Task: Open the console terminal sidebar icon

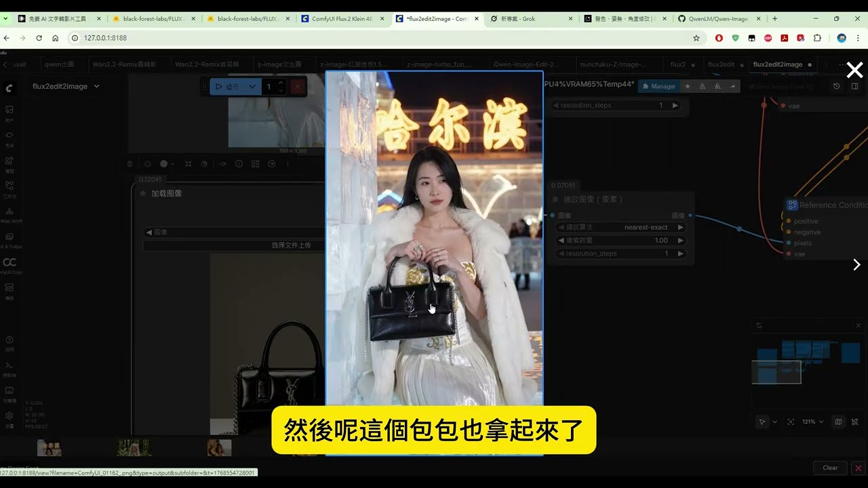Action: [x=9, y=367]
